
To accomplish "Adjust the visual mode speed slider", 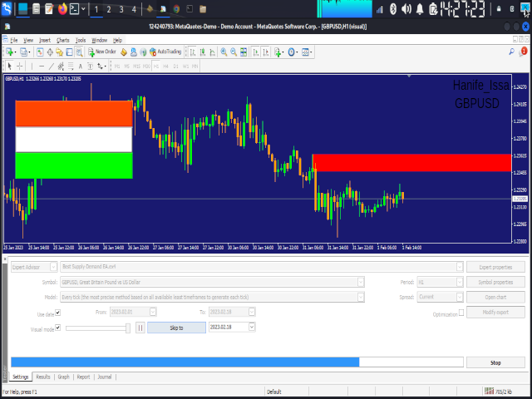I will [128, 328].
